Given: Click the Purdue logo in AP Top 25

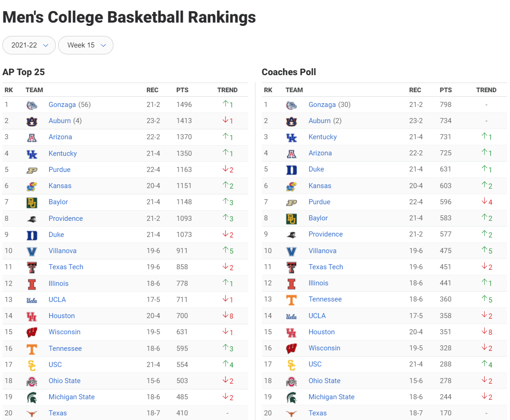Looking at the screenshot, I should pos(31,170).
